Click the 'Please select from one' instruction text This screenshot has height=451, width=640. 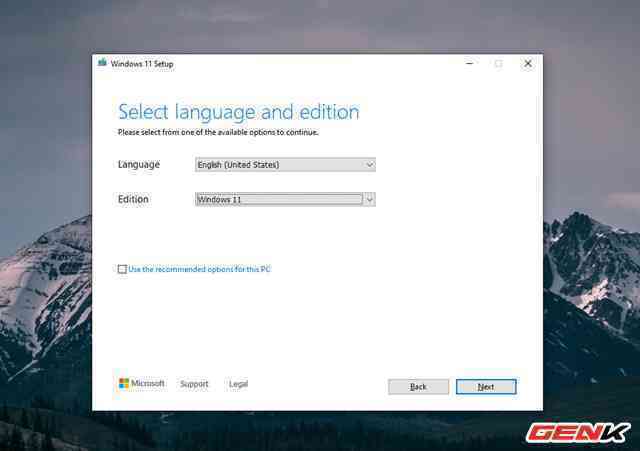click(x=218, y=132)
